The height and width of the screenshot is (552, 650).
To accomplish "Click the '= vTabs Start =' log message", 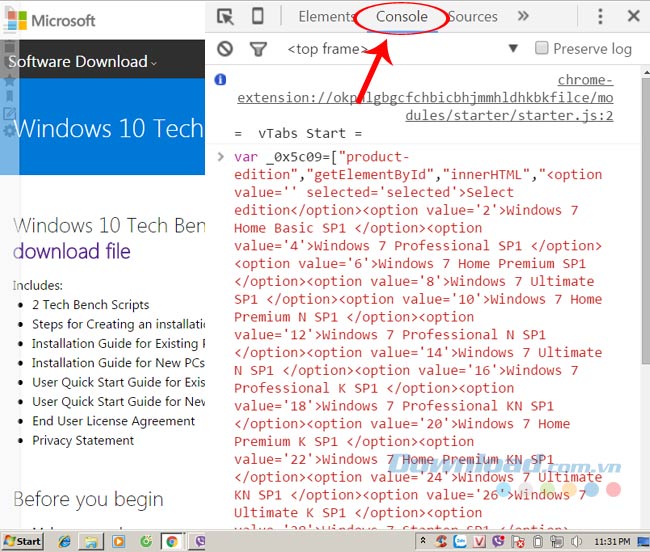I will pyautogui.click(x=298, y=133).
